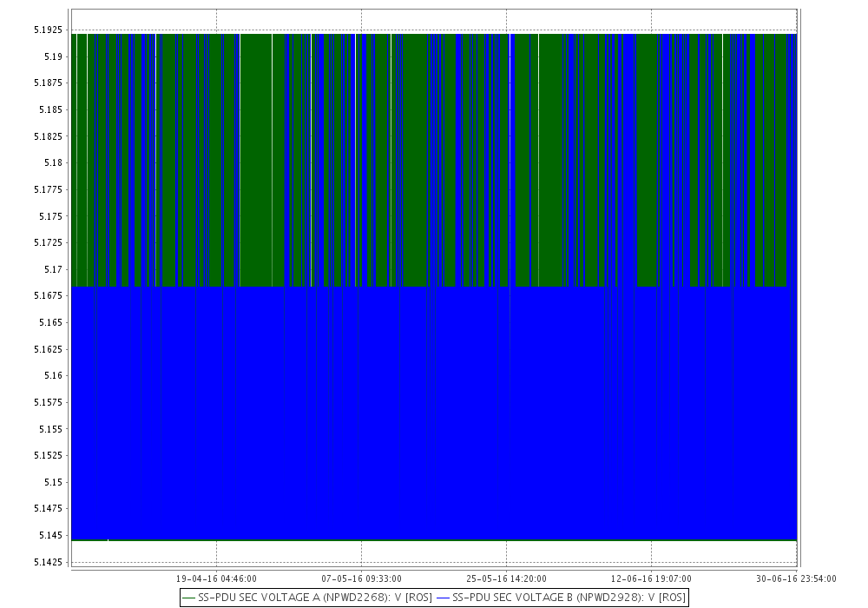The height and width of the screenshot is (608, 868).
Task: Click y-axis value 5.1925
Action: [48, 30]
